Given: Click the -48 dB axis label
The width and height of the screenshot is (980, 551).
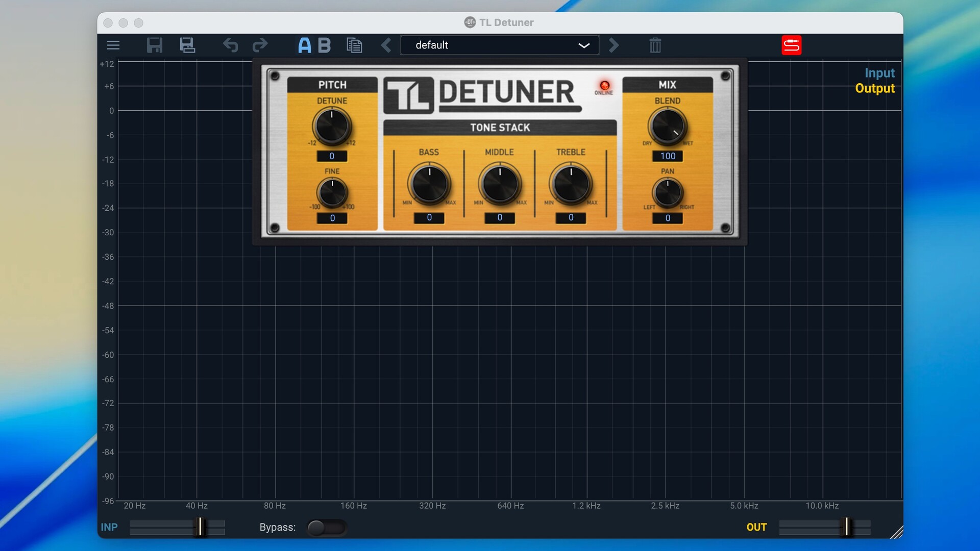Looking at the screenshot, I should coord(108,306).
